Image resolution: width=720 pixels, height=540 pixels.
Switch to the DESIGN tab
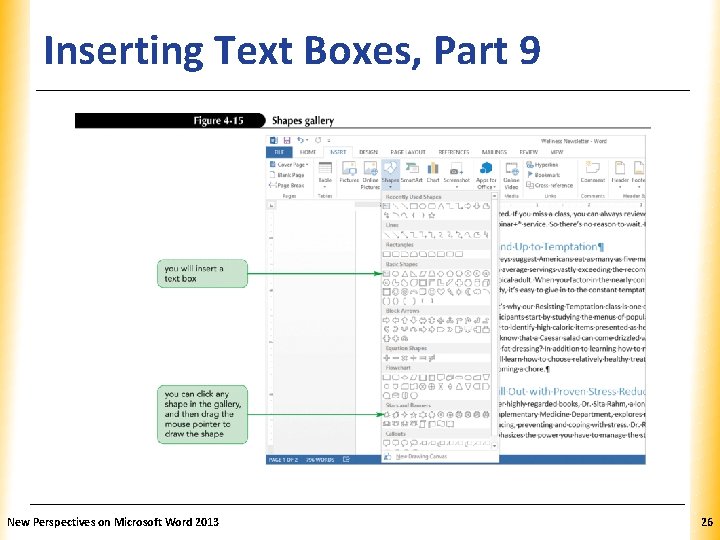[368, 152]
